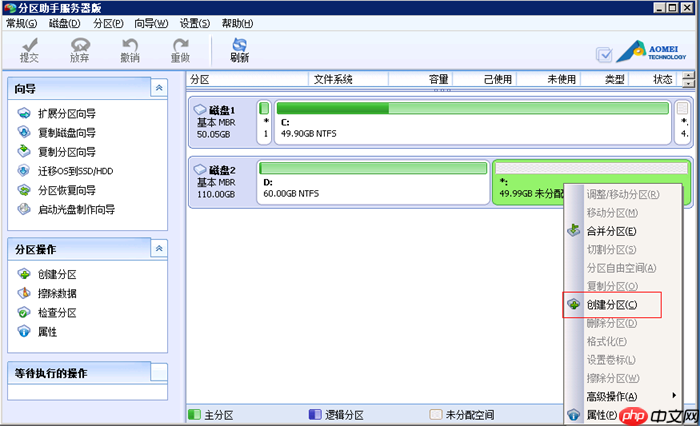Select 擦除数据 in partition operations
This screenshot has height=426, width=700.
tap(57, 293)
